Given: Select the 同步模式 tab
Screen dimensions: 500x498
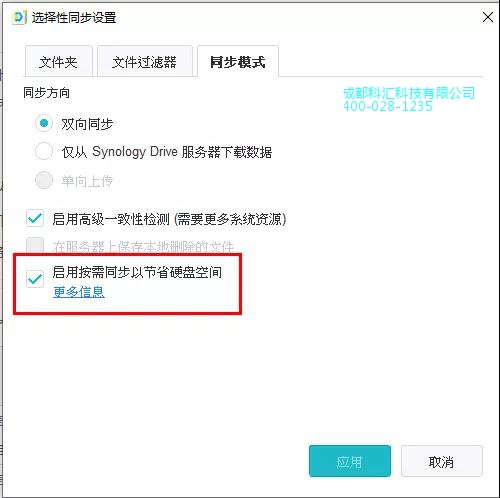Looking at the screenshot, I should click(238, 62).
